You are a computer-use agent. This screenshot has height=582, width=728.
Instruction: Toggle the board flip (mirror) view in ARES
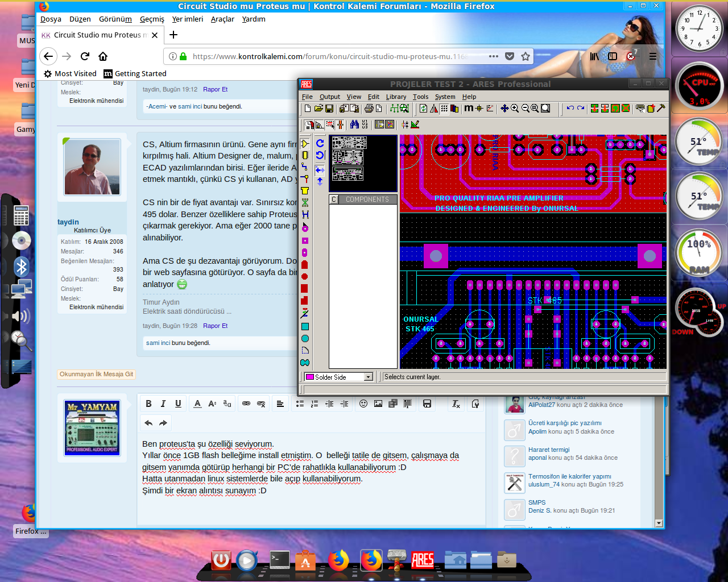click(x=434, y=109)
